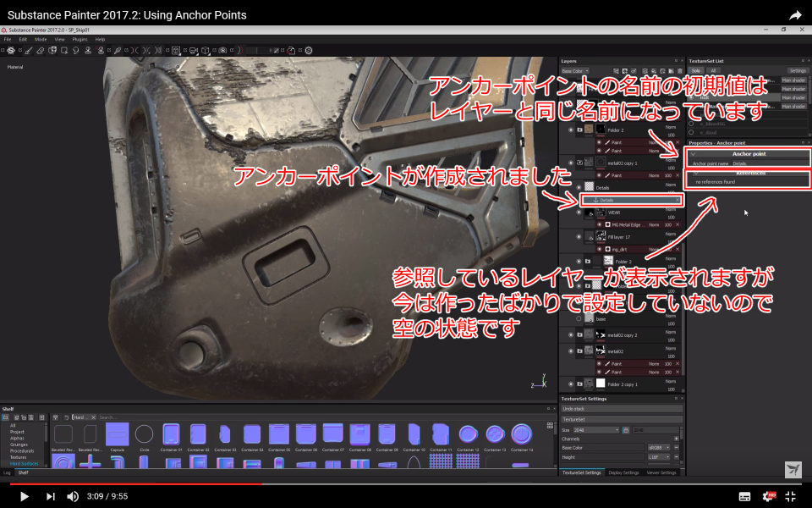Open video quality settings gear
Image resolution: width=812 pixels, height=508 pixels.
point(769,497)
